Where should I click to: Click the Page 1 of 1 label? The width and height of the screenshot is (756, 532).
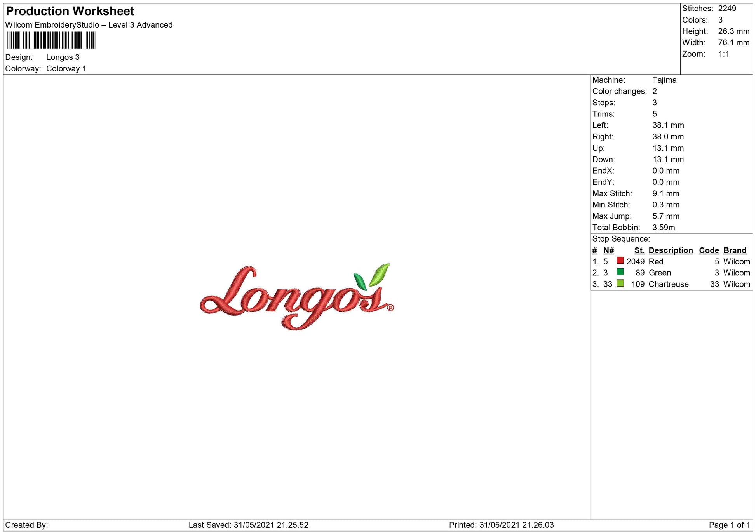point(729,525)
